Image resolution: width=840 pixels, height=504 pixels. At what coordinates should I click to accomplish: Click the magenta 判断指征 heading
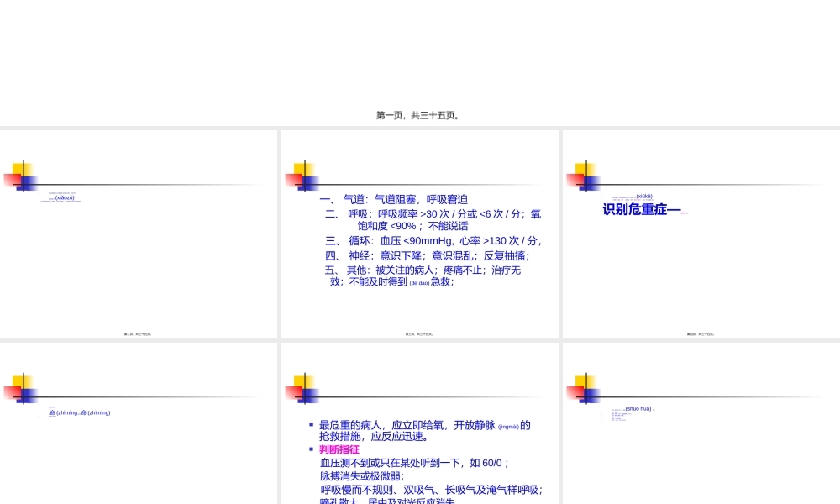click(339, 449)
